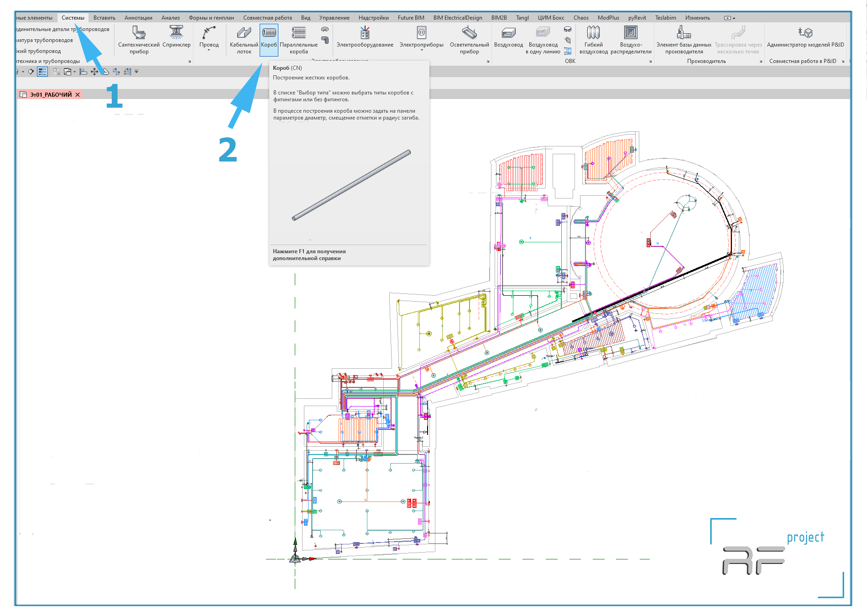Pick the Воздухораспределители air terminal tool
Screen dimensions: 867x616
pos(631,40)
